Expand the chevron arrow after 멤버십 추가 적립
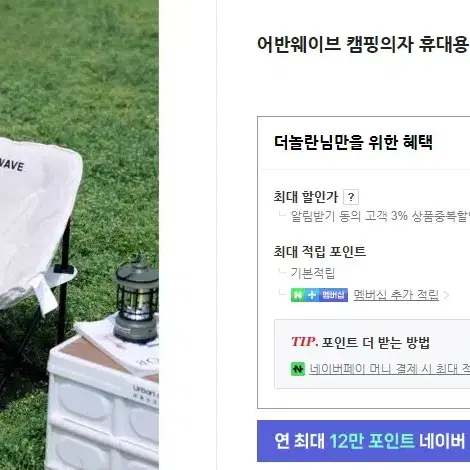The width and height of the screenshot is (470, 470). 446,295
